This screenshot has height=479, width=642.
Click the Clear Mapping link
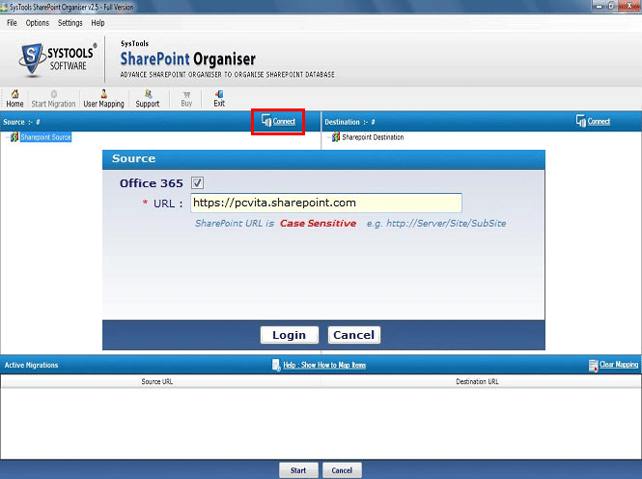click(619, 364)
